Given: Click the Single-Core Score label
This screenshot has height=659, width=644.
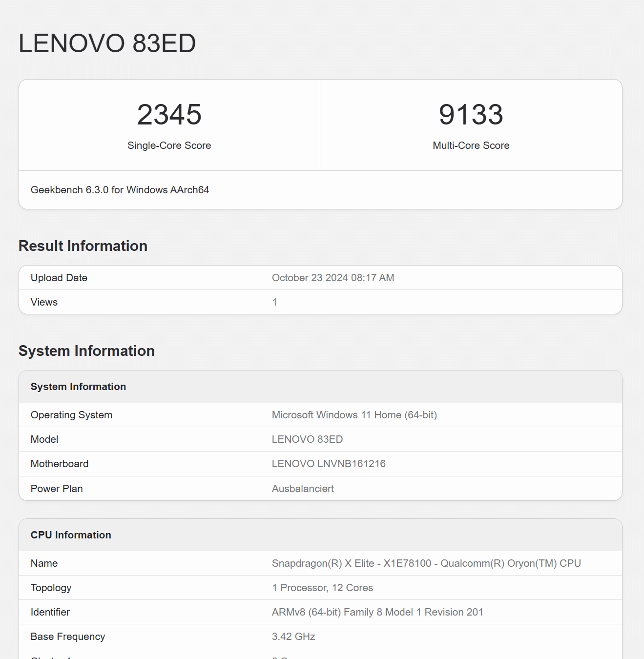Looking at the screenshot, I should point(169,145).
